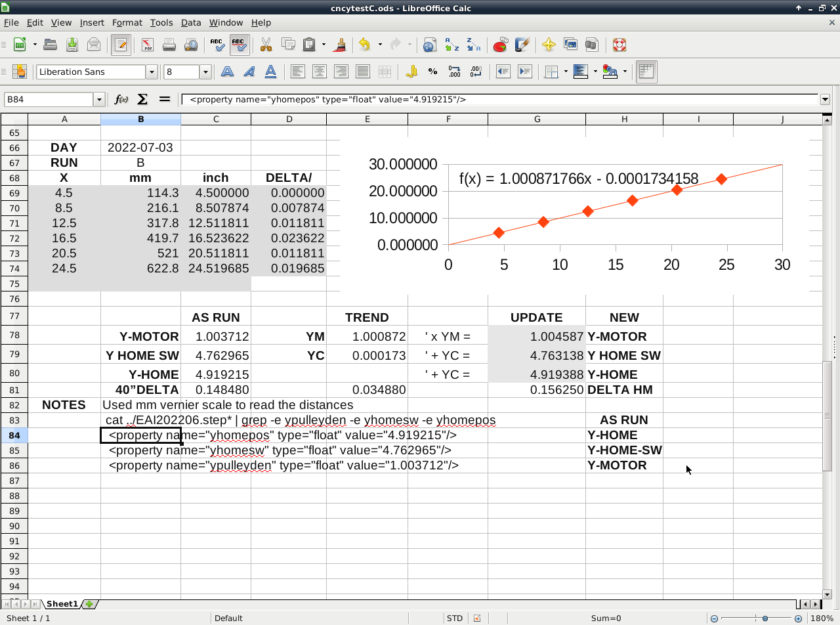The width and height of the screenshot is (840, 625).
Task: Select the Sheet1 tab
Action: point(62,604)
